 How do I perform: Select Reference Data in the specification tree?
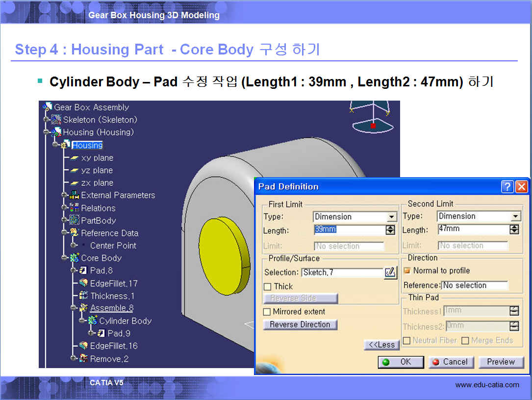click(109, 233)
